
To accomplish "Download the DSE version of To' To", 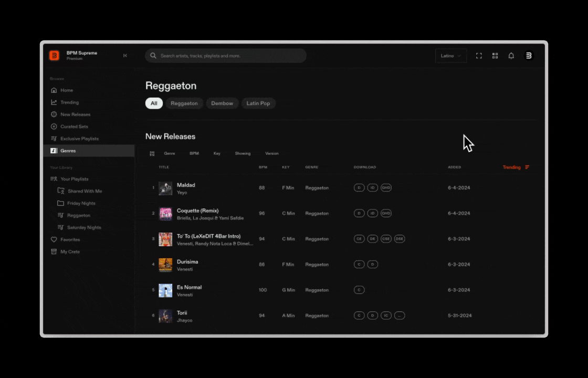I will (400, 238).
